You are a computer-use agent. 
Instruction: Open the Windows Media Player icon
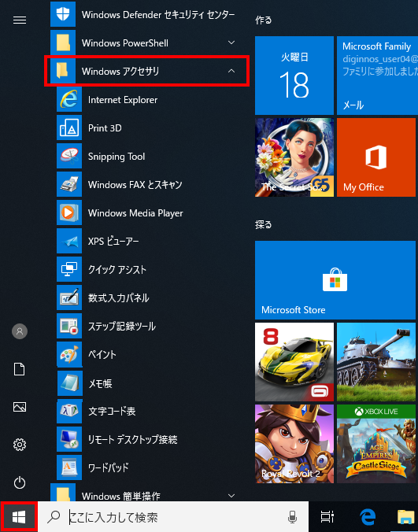[69, 212]
